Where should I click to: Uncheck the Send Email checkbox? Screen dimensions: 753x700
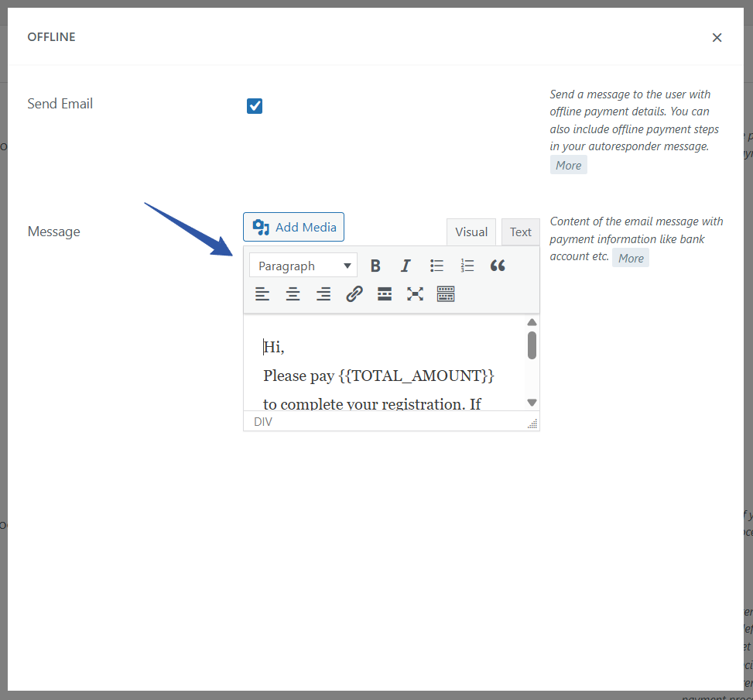coord(255,106)
